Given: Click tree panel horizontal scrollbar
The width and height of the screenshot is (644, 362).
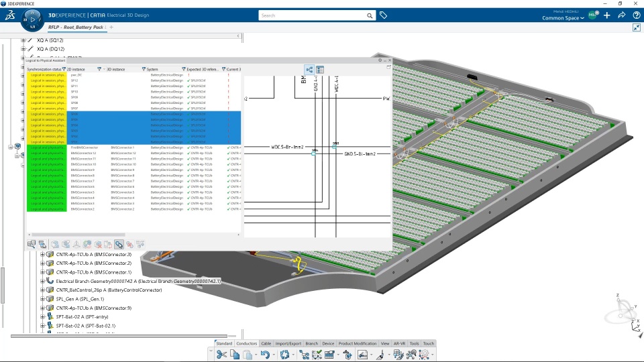Looking at the screenshot, I should 119,336.
